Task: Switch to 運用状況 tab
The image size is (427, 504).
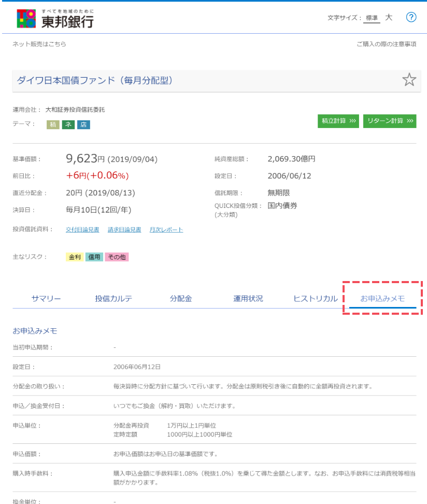Action: [x=248, y=299]
